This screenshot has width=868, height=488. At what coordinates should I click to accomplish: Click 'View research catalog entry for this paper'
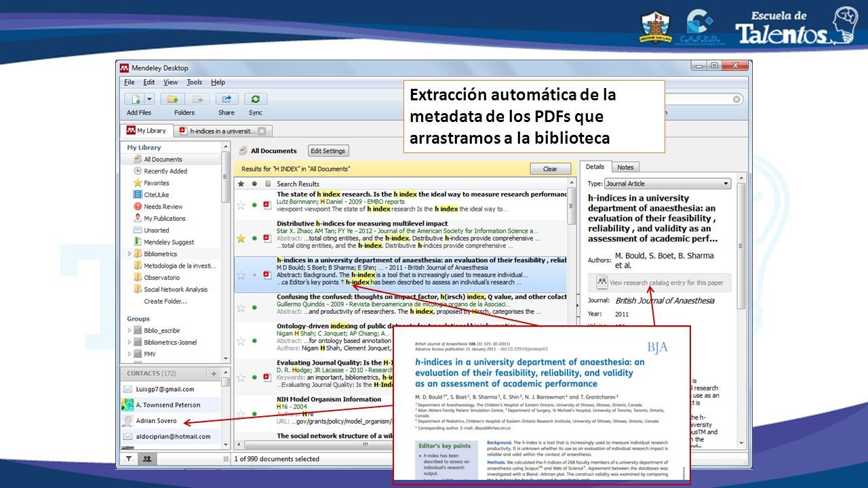[660, 283]
